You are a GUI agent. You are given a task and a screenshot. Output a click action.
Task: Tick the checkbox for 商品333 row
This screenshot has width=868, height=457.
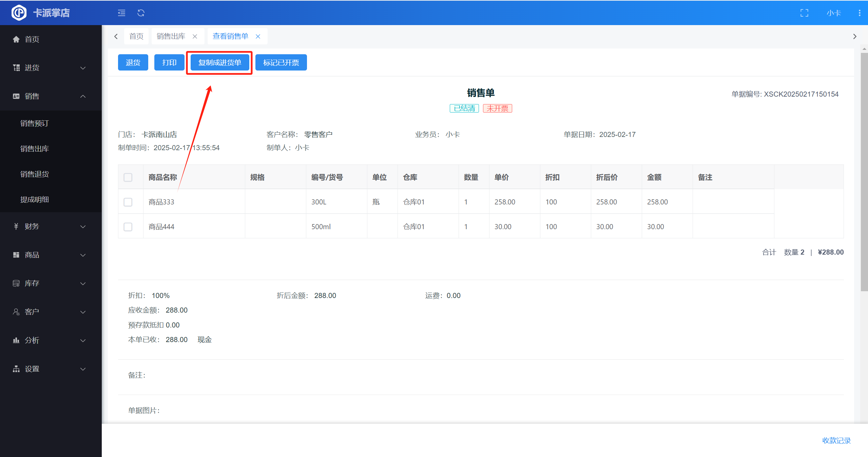pos(128,202)
